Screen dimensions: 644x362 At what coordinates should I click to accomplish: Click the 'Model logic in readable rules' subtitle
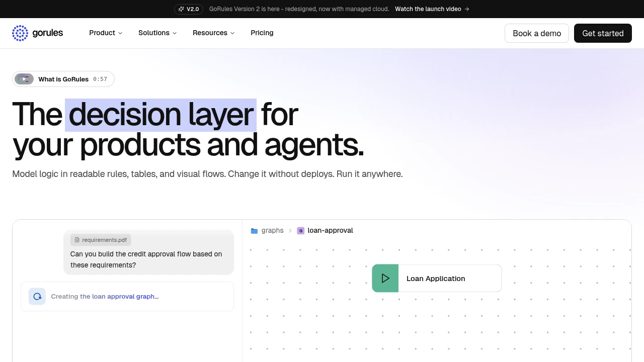pyautogui.click(x=207, y=174)
